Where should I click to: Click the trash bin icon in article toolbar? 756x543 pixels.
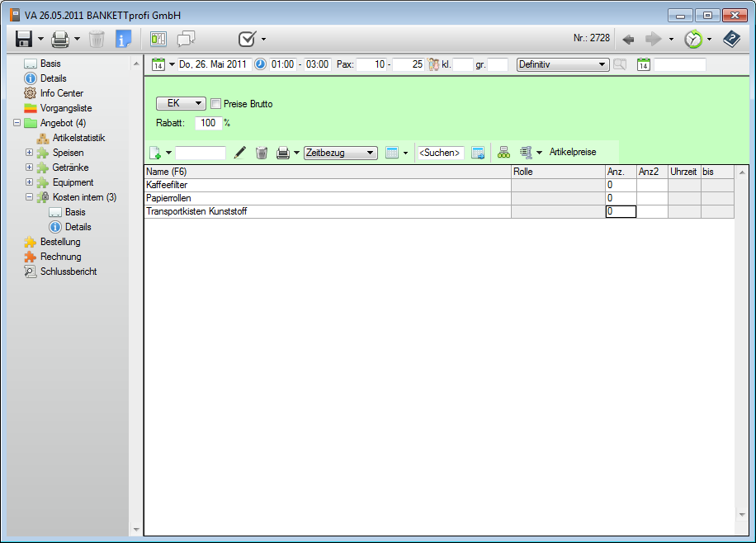pyautogui.click(x=261, y=153)
